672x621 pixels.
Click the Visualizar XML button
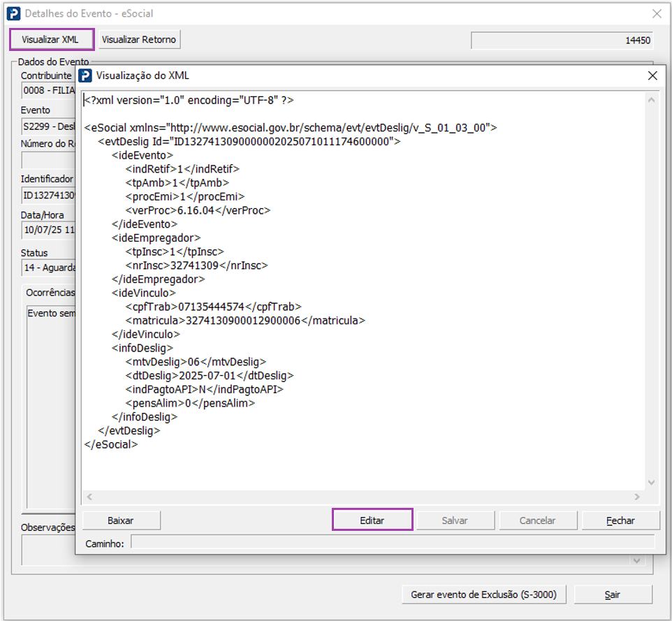click(x=52, y=39)
